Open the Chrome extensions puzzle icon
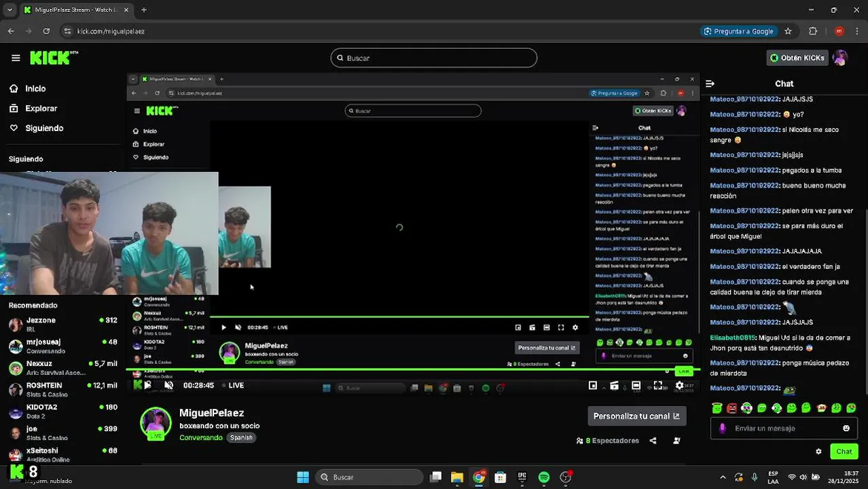The width and height of the screenshot is (868, 489). [813, 31]
